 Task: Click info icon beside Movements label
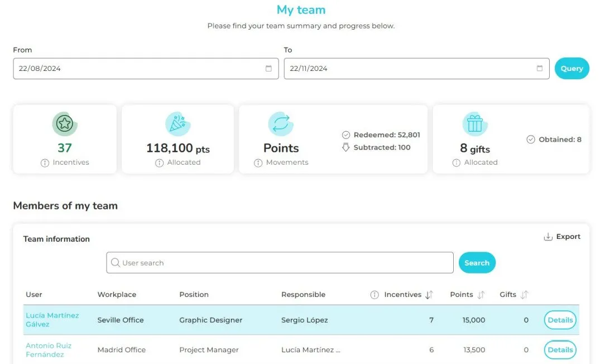pos(258,162)
